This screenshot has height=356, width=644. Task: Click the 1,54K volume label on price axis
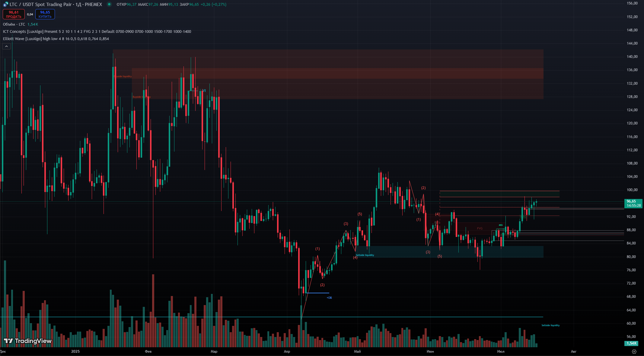point(632,343)
